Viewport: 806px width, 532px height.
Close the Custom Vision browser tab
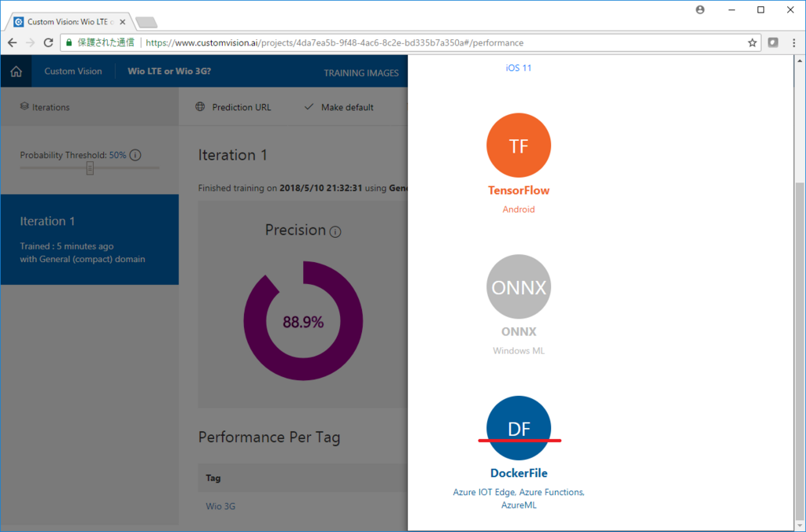pos(122,22)
